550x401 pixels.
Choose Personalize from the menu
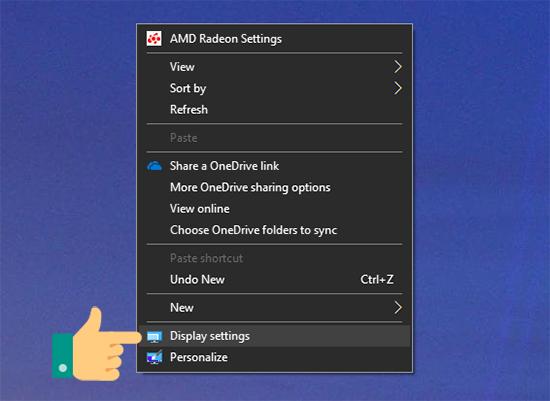tap(274, 357)
